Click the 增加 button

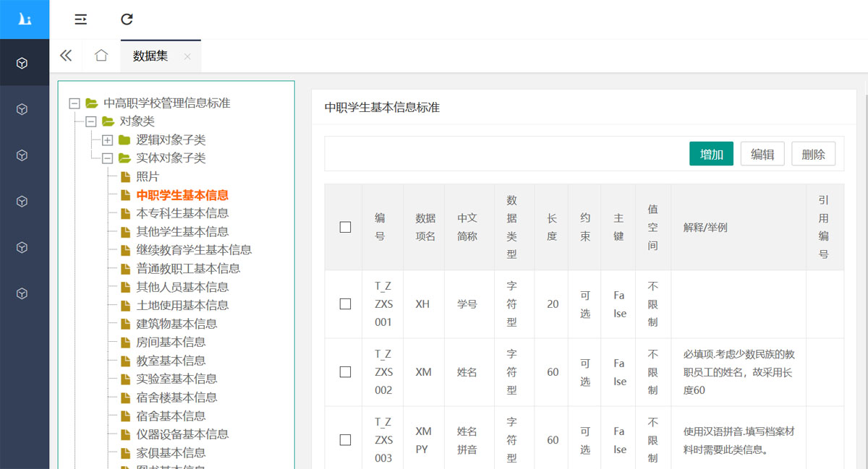[711, 154]
